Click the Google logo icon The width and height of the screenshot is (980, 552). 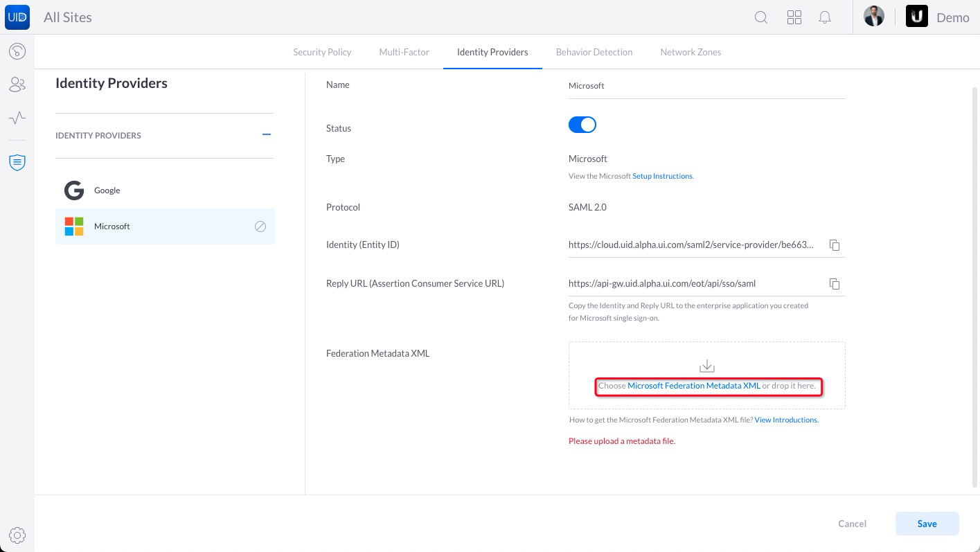[x=74, y=190]
